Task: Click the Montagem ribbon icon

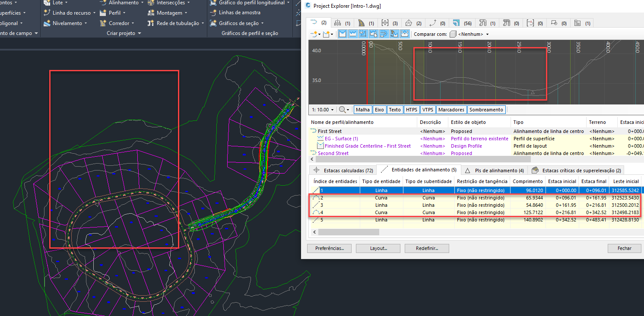Action: coord(151,13)
